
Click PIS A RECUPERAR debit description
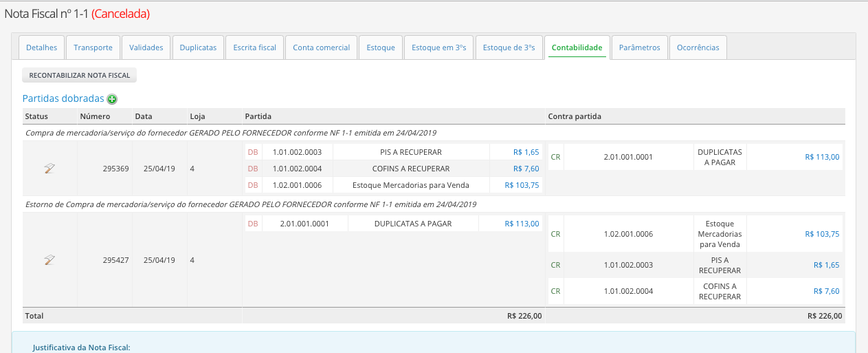(x=411, y=152)
